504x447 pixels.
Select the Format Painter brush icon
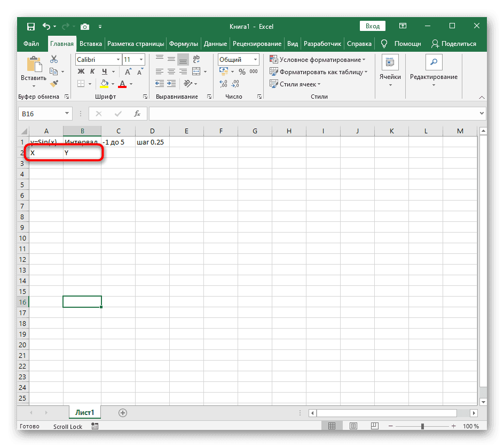[54, 83]
